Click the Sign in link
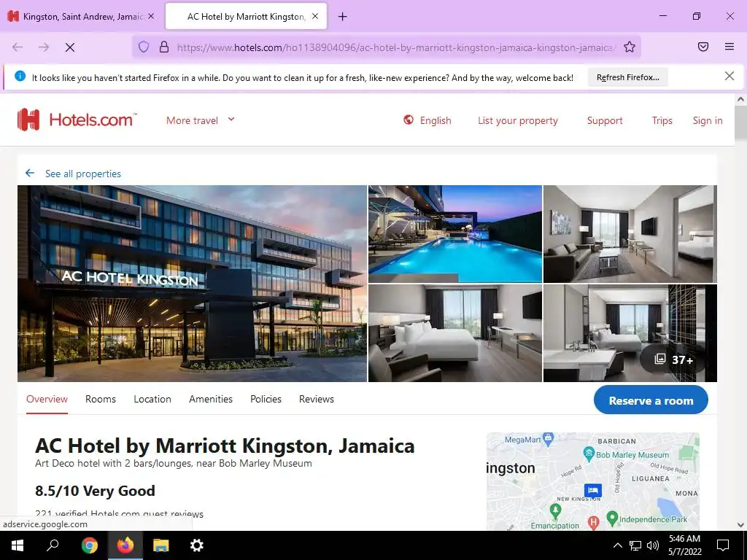The width and height of the screenshot is (747, 560). [708, 120]
